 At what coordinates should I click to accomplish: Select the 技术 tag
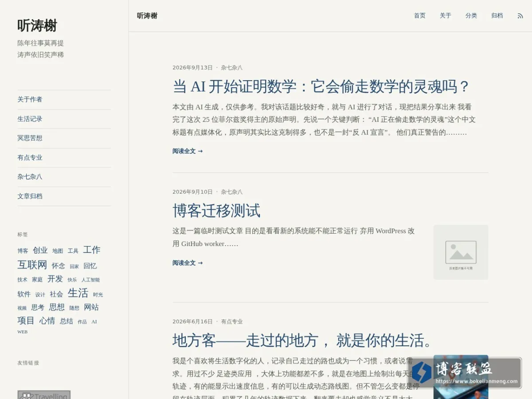(x=22, y=280)
